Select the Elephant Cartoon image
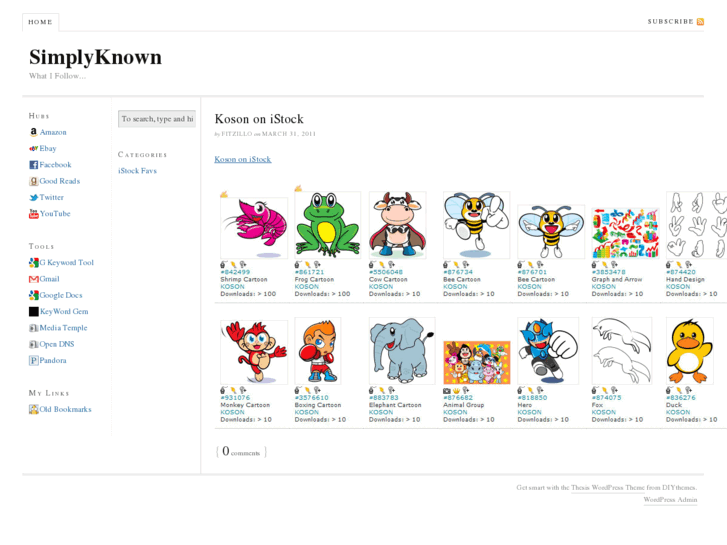This screenshot has height=545, width=727. [x=401, y=351]
